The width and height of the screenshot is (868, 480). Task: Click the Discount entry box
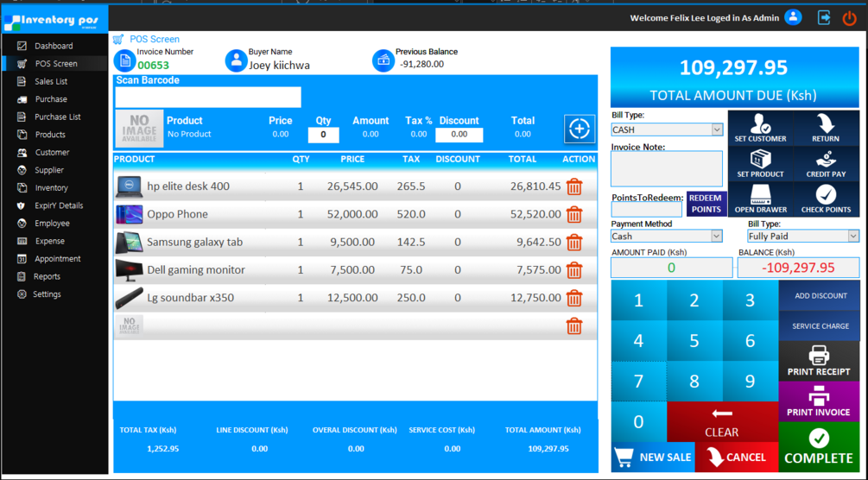click(459, 135)
